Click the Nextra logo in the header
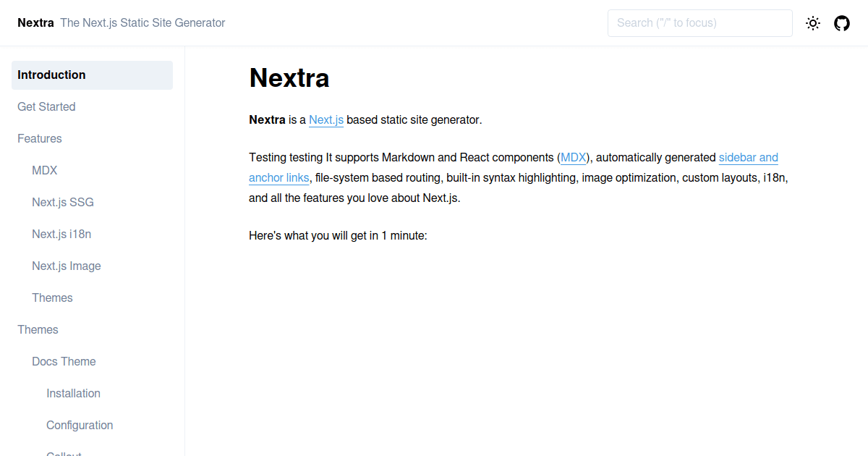The width and height of the screenshot is (868, 456). coord(35,22)
